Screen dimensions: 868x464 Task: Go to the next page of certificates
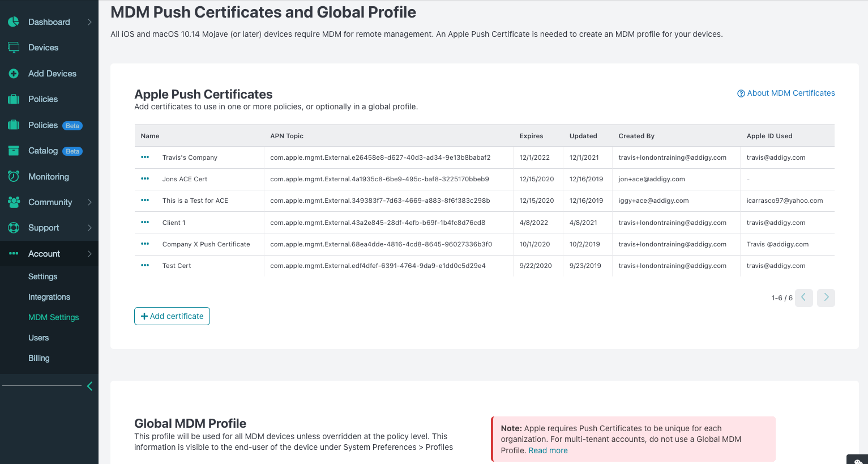826,297
